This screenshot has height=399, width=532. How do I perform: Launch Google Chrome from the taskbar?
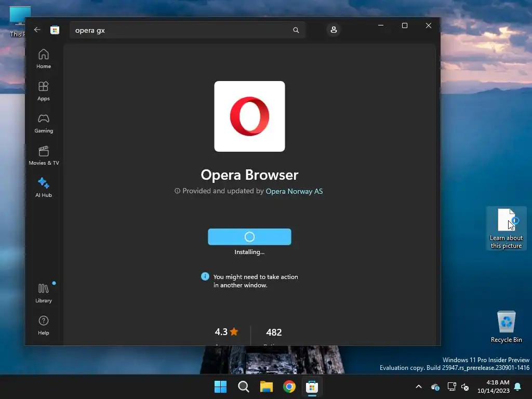click(x=289, y=387)
